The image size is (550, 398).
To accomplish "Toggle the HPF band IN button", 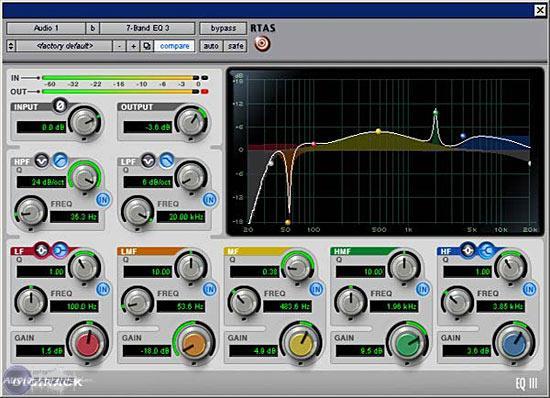I will point(103,200).
